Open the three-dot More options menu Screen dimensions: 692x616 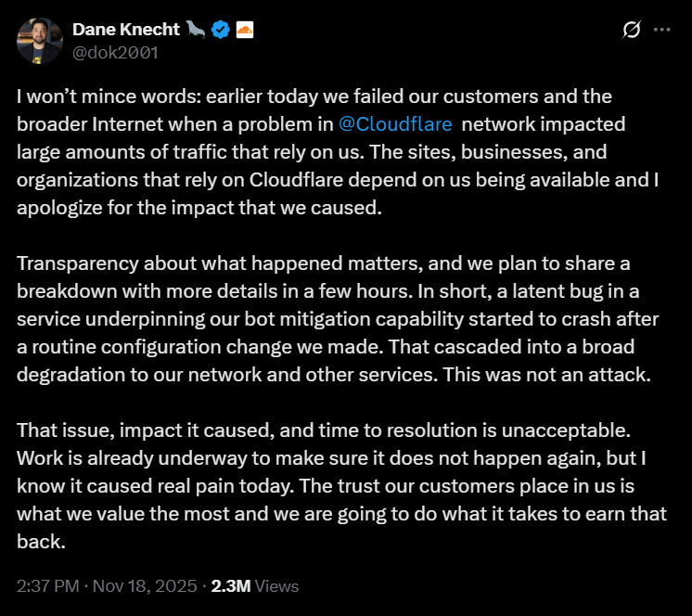(661, 30)
